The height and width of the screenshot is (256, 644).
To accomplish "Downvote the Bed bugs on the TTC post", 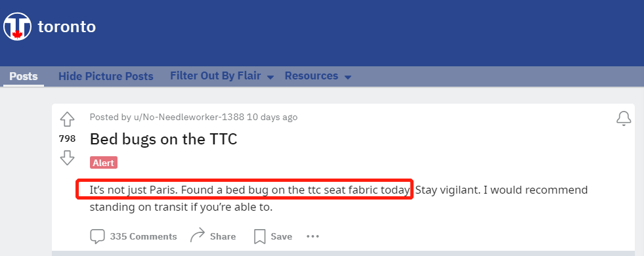I will click(x=68, y=158).
